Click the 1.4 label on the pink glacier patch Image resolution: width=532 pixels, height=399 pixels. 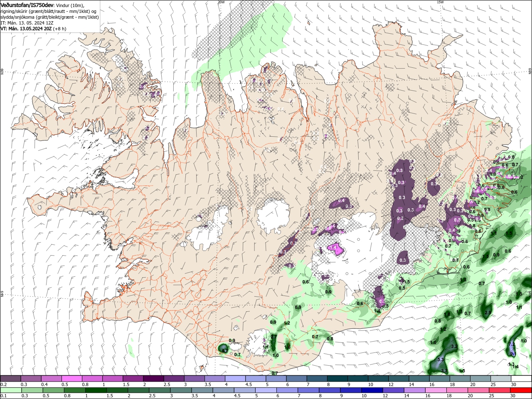pos(333,247)
